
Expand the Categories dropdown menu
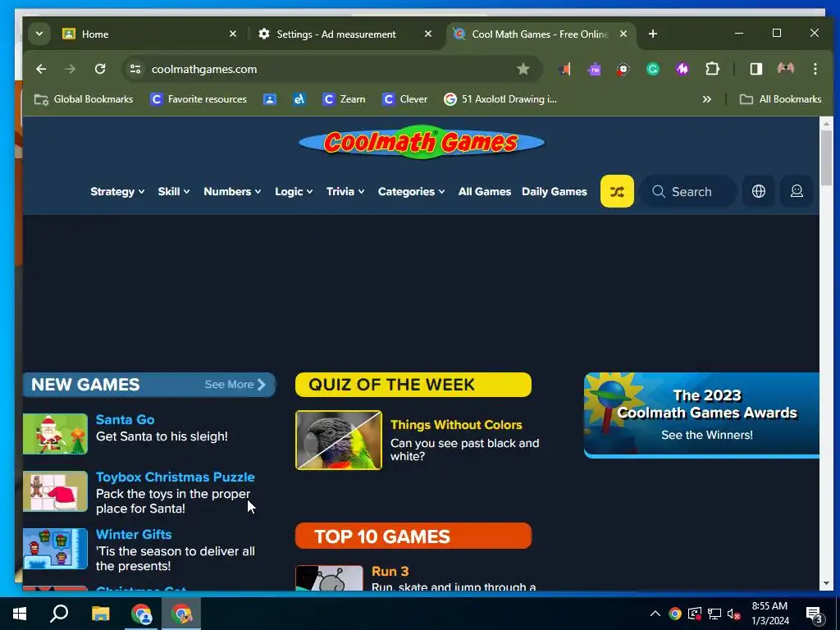pyautogui.click(x=411, y=191)
